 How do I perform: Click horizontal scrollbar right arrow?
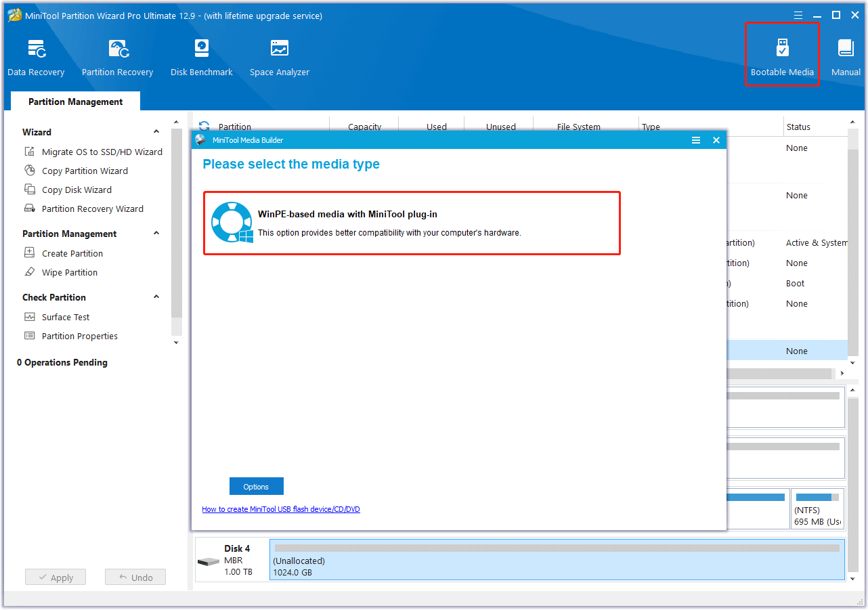[x=842, y=374]
